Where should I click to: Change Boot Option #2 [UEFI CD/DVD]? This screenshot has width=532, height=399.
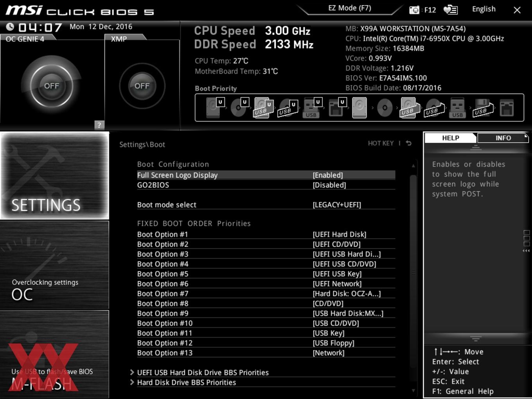[337, 244]
